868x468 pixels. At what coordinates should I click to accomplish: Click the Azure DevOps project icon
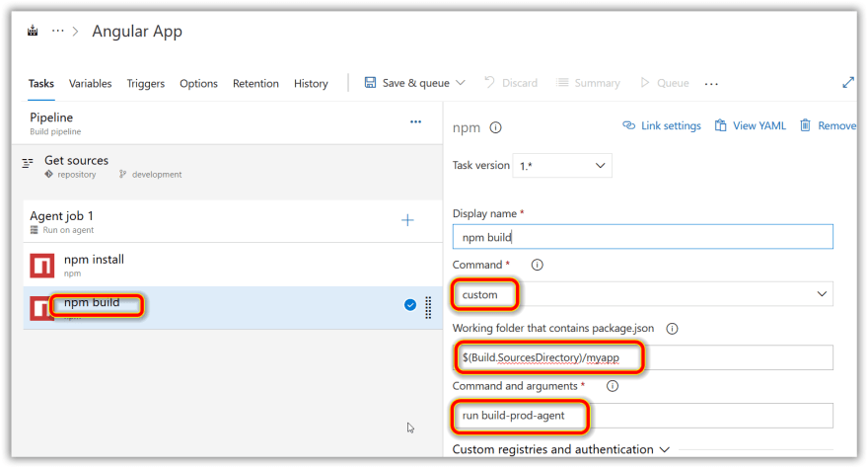33,31
